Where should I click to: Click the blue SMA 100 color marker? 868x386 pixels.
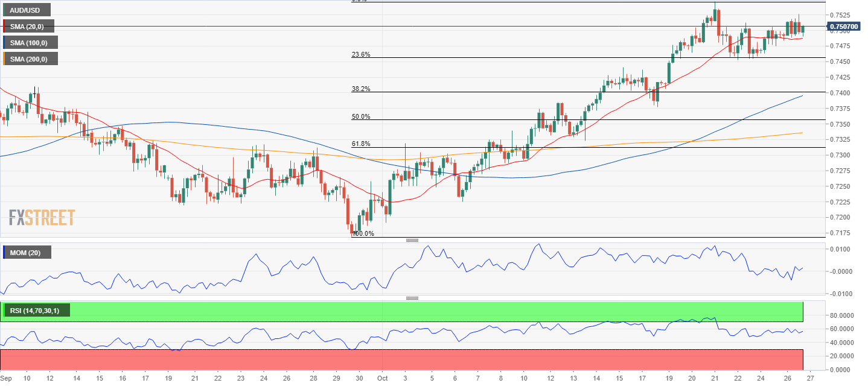[x=4, y=42]
